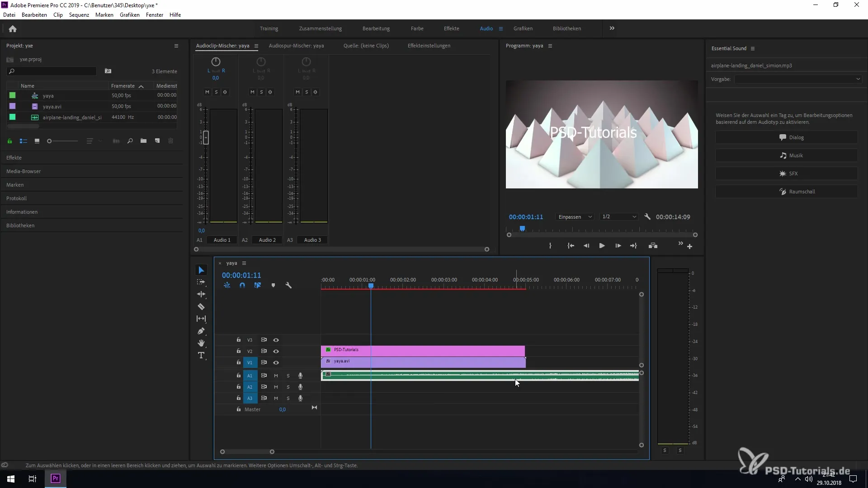The height and width of the screenshot is (488, 868).
Task: Open the Datei menu
Action: tap(9, 15)
